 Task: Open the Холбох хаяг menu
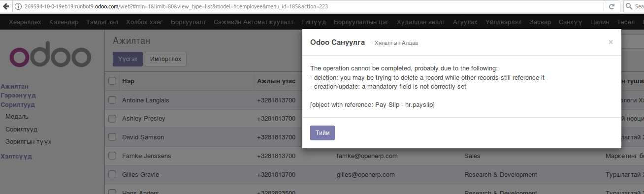tap(144, 22)
